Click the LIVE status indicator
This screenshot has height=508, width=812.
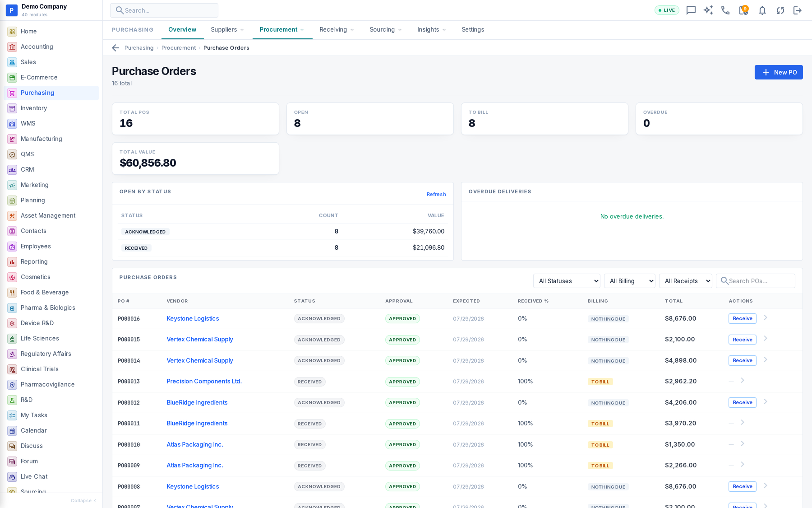(667, 10)
